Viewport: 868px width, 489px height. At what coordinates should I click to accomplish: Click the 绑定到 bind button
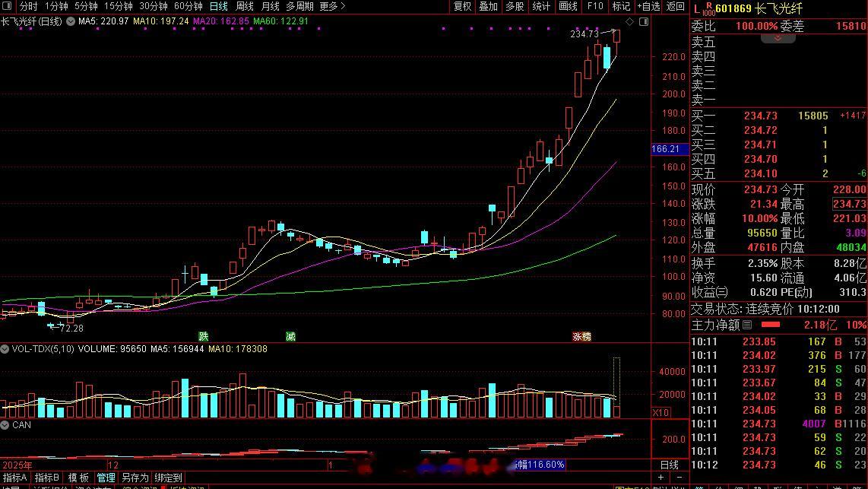coord(168,478)
